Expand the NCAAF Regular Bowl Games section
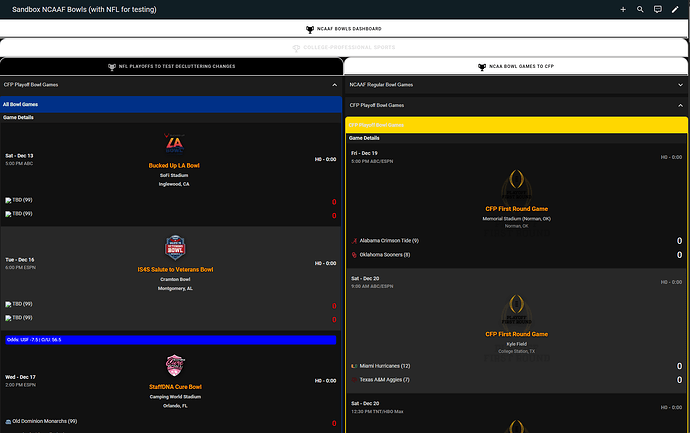 pos(680,85)
